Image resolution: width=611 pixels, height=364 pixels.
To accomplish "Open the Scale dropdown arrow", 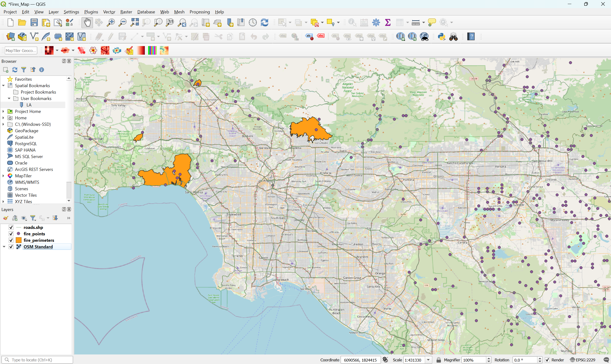I will 428,360.
